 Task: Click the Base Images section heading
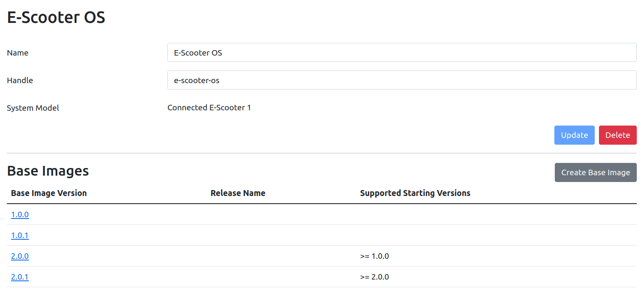[x=48, y=171]
